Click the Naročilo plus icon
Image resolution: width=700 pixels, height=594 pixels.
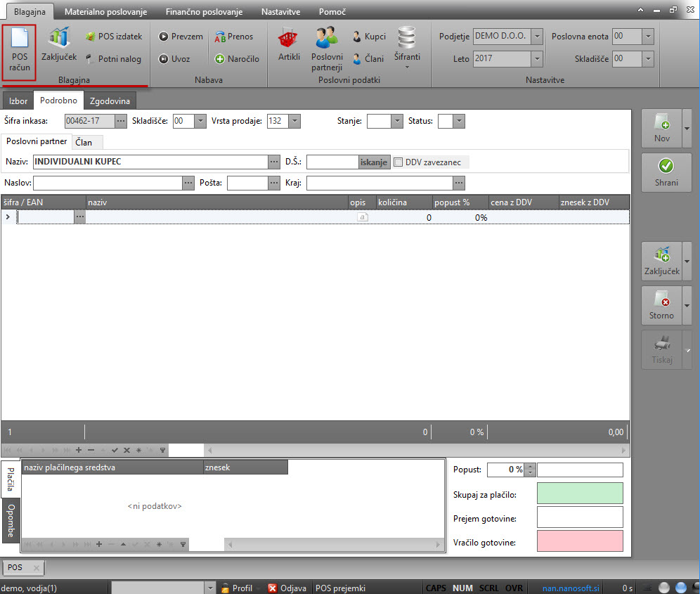tap(220, 59)
